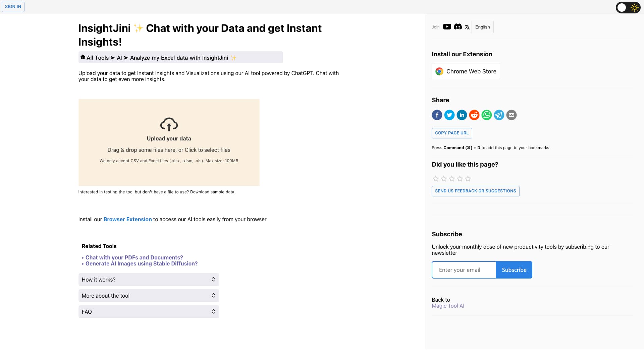644x362 pixels.
Task: Open the AI breadcrumb category
Action: tap(119, 58)
